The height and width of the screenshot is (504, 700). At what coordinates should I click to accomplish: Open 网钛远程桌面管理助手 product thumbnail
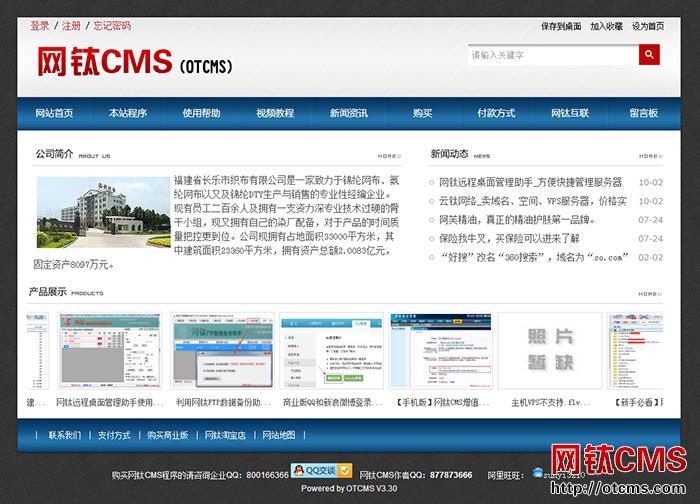pos(109,352)
